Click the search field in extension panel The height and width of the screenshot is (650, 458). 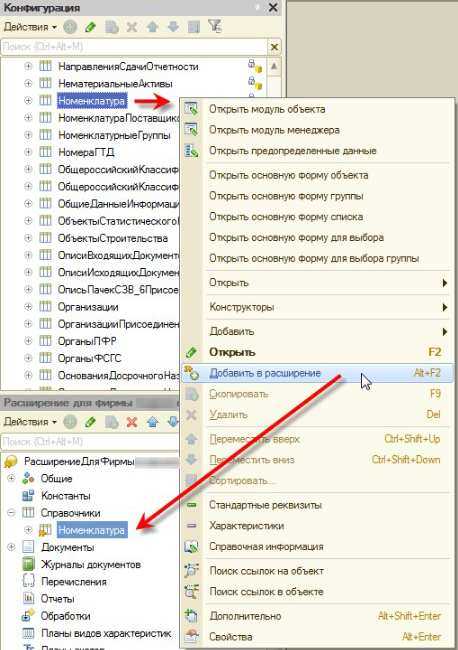pyautogui.click(x=90, y=442)
